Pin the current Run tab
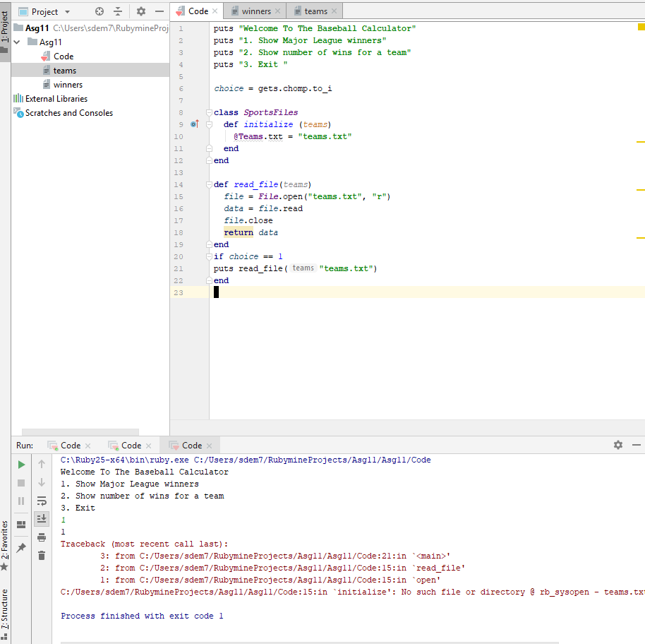645x644 pixels. pos(21,548)
